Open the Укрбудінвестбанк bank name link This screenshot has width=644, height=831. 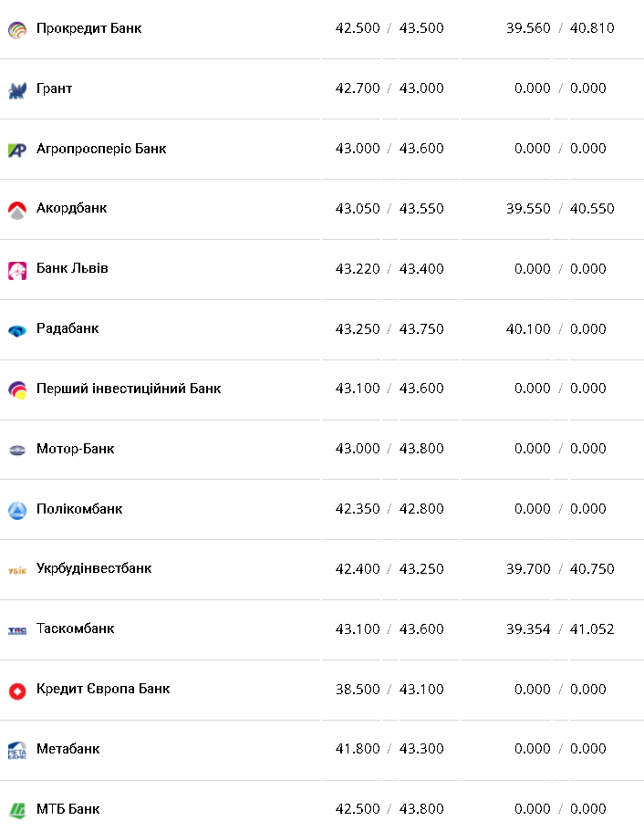94,568
